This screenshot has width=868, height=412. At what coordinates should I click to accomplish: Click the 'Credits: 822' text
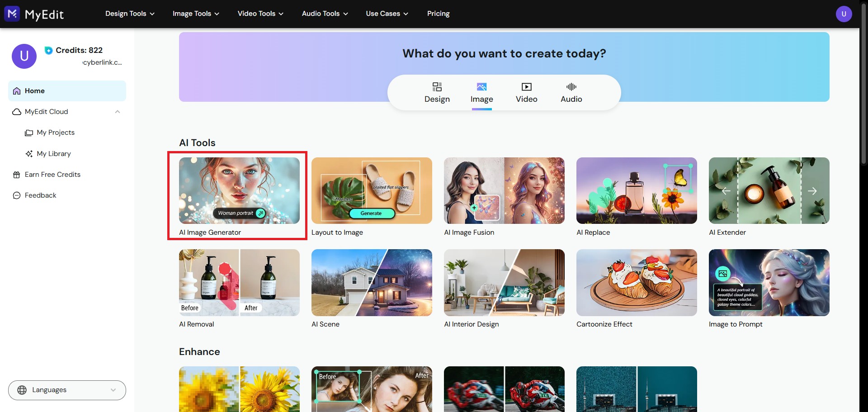tap(79, 50)
